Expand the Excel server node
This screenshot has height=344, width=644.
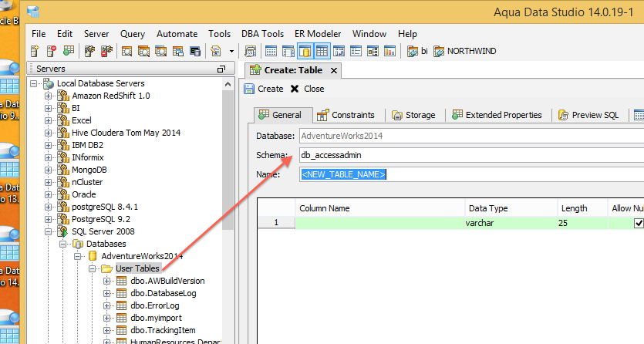(x=49, y=120)
